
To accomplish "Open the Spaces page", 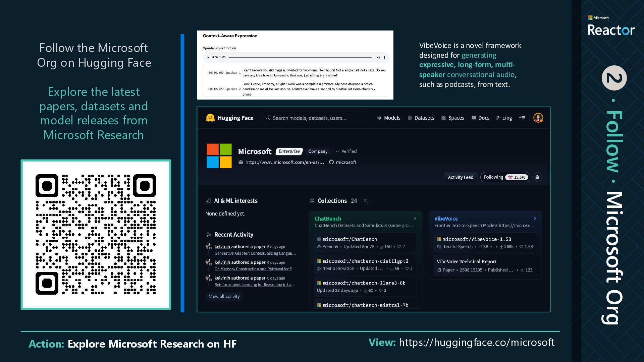I will click(x=452, y=118).
